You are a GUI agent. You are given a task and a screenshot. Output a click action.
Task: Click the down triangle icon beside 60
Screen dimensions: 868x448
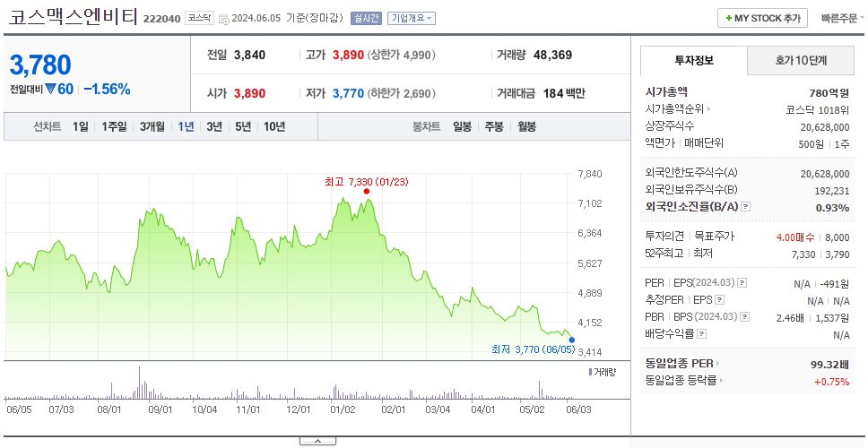pyautogui.click(x=50, y=89)
